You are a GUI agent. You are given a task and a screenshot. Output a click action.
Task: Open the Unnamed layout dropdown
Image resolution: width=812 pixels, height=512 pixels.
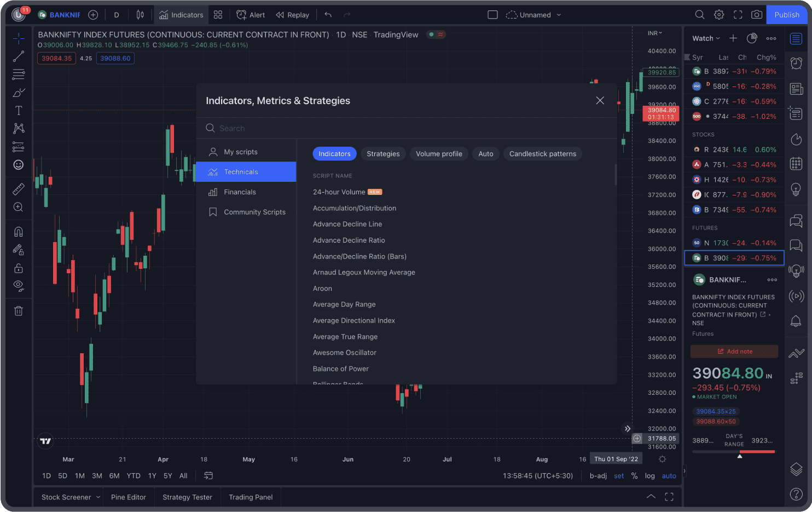click(533, 15)
